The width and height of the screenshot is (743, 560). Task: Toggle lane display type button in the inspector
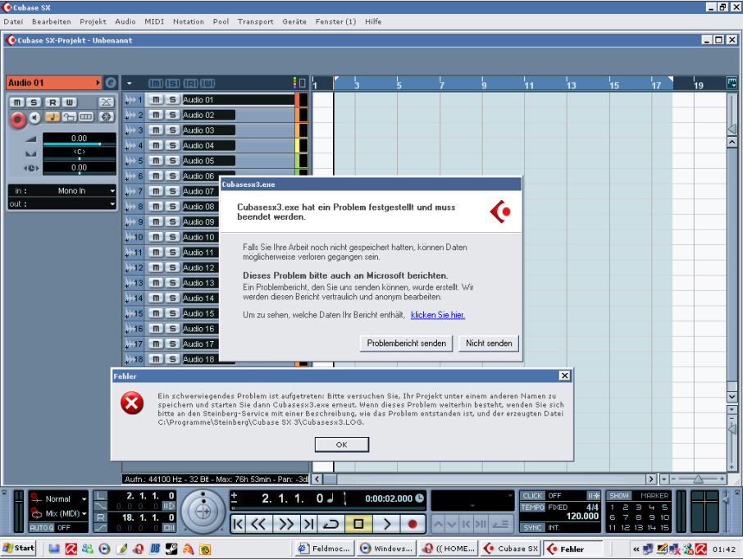click(86, 116)
